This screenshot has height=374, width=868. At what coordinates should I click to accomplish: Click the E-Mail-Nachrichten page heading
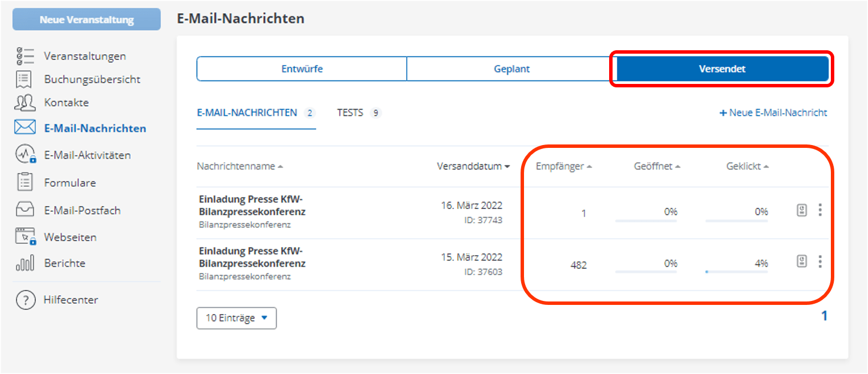coord(241,19)
